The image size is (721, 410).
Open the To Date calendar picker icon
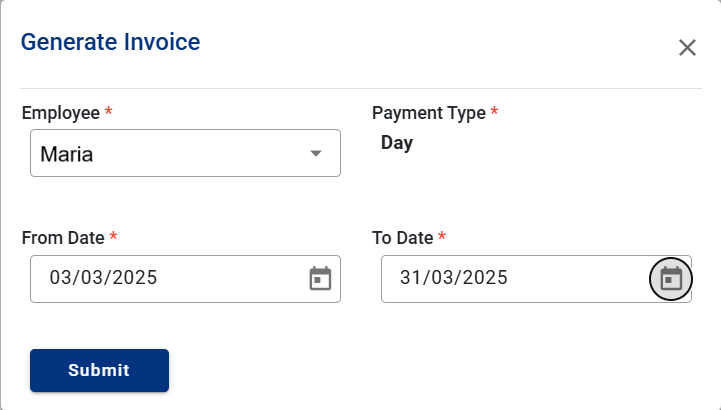tap(671, 279)
